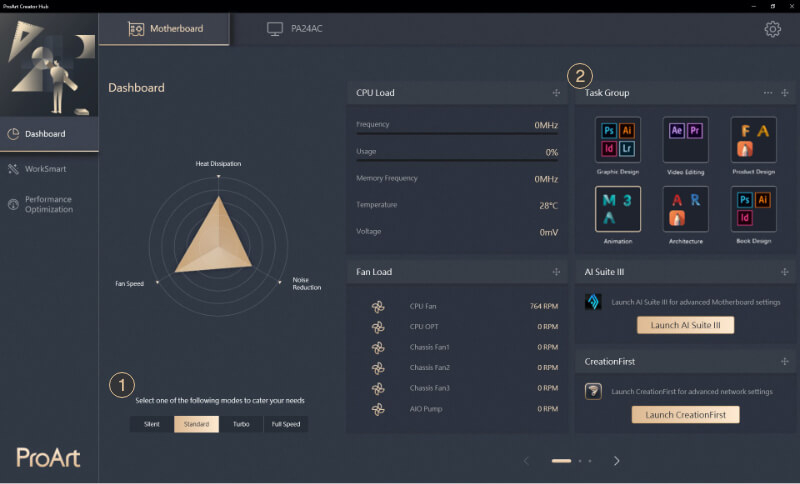Set fan mode to Full Speed
The height and width of the screenshot is (484, 800).
tap(285, 424)
